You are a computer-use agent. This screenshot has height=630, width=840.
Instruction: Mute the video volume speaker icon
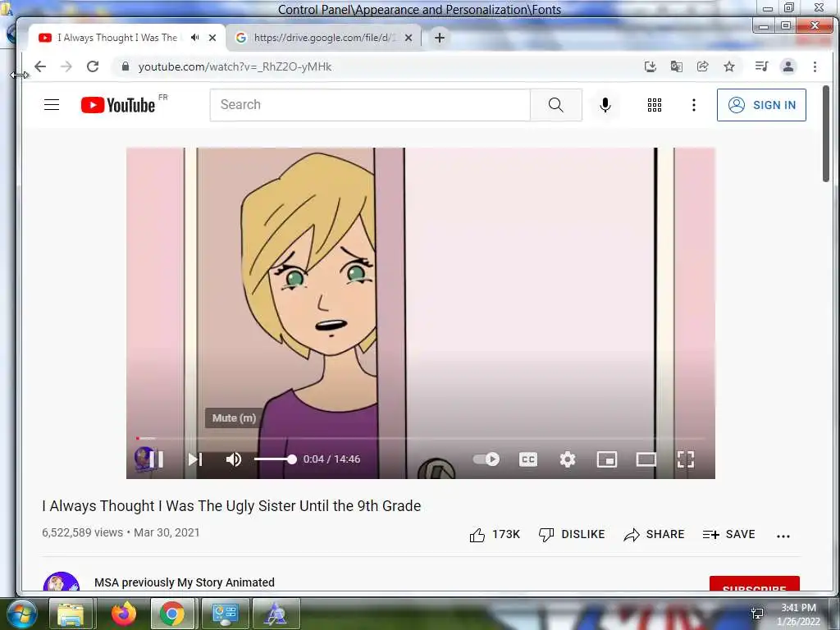coord(234,459)
